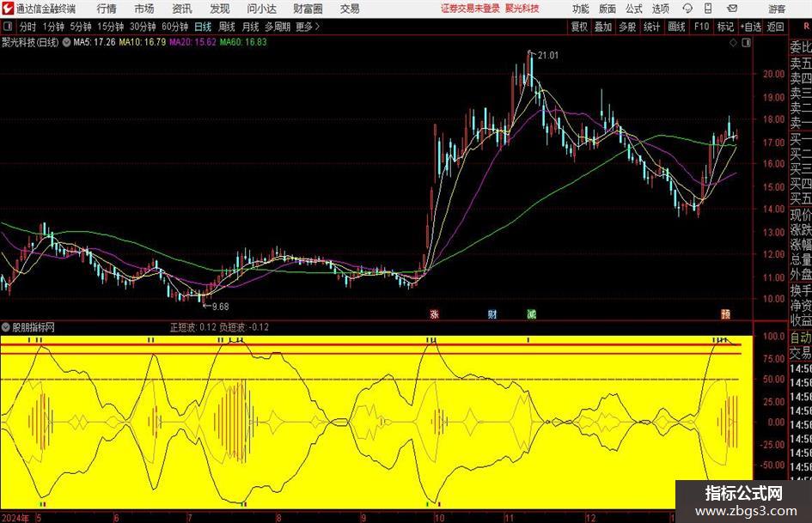
Task: Open the 公式 menu
Action: 634,9
